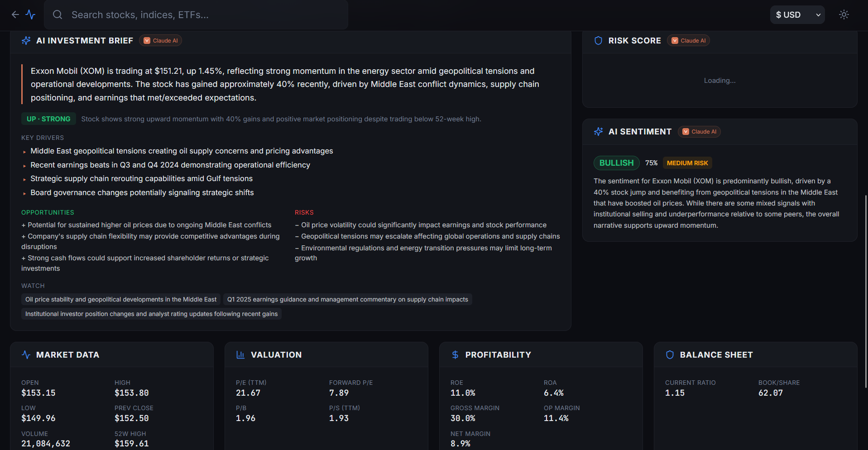Viewport: 868px width, 450px height.
Task: Click the VOLUME value 21,084,632
Action: (x=46, y=444)
